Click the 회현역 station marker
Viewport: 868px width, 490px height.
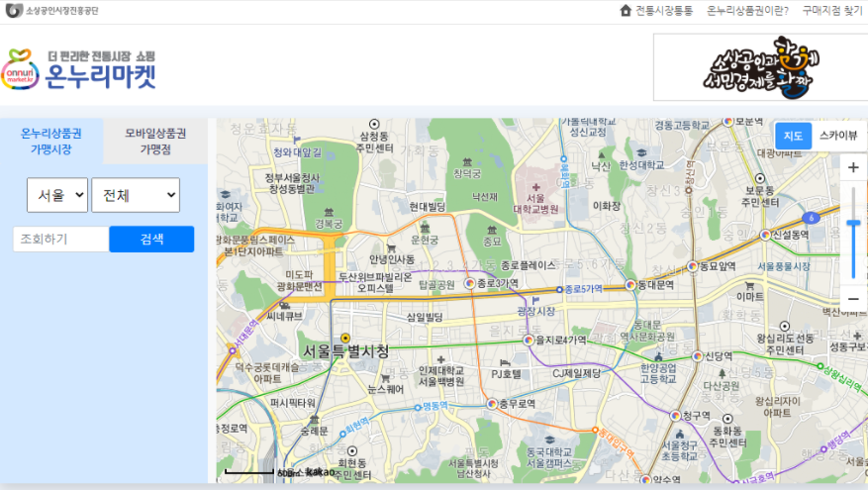[342, 434]
